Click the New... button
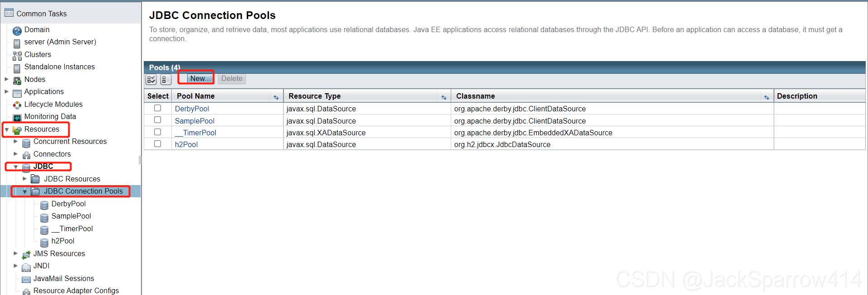The height and width of the screenshot is (295, 868). tap(199, 78)
